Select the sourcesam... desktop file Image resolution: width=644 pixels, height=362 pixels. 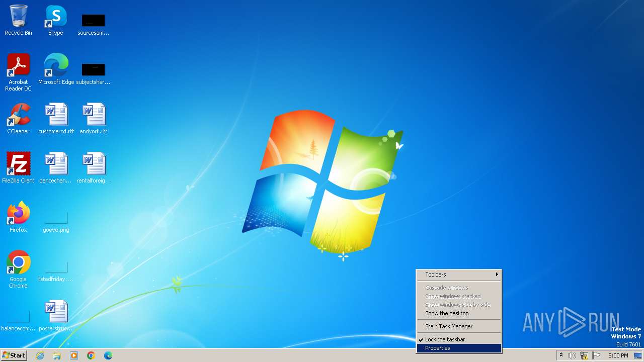[93, 24]
